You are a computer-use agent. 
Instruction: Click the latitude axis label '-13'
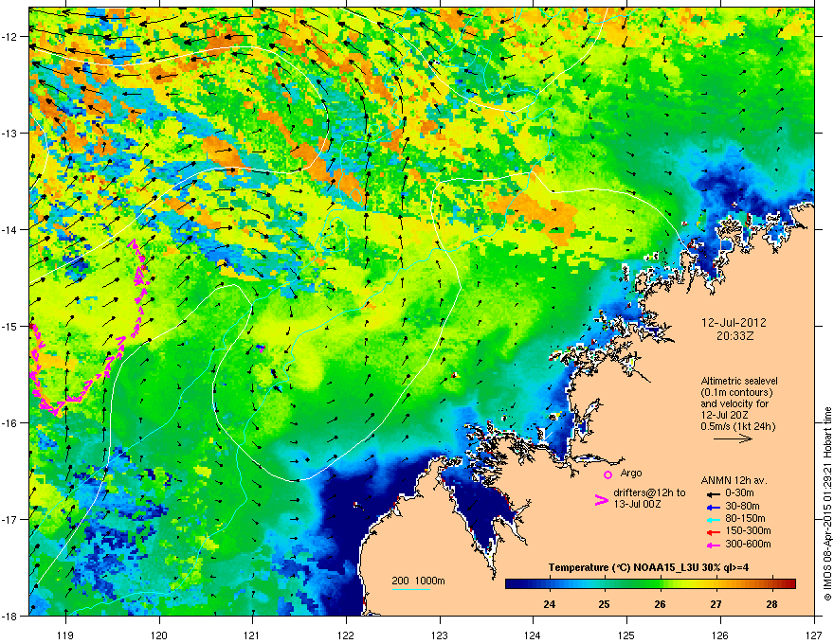(x=9, y=133)
